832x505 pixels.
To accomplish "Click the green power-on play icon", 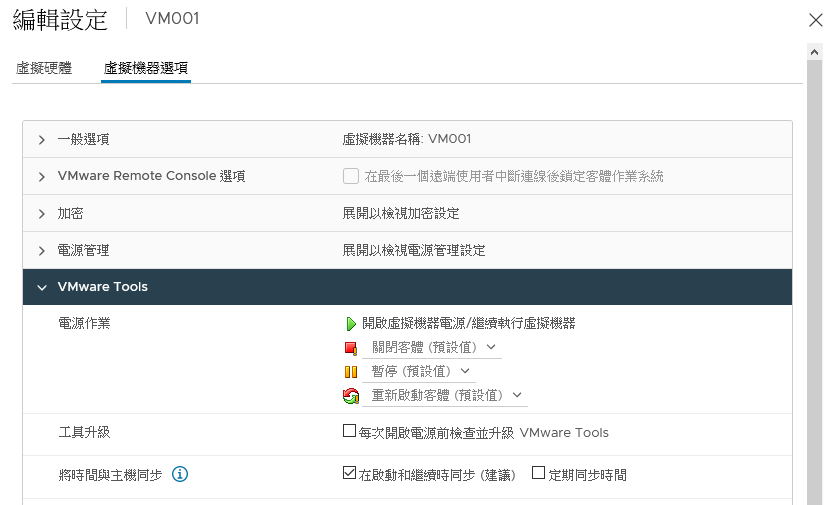I will pyautogui.click(x=351, y=324).
